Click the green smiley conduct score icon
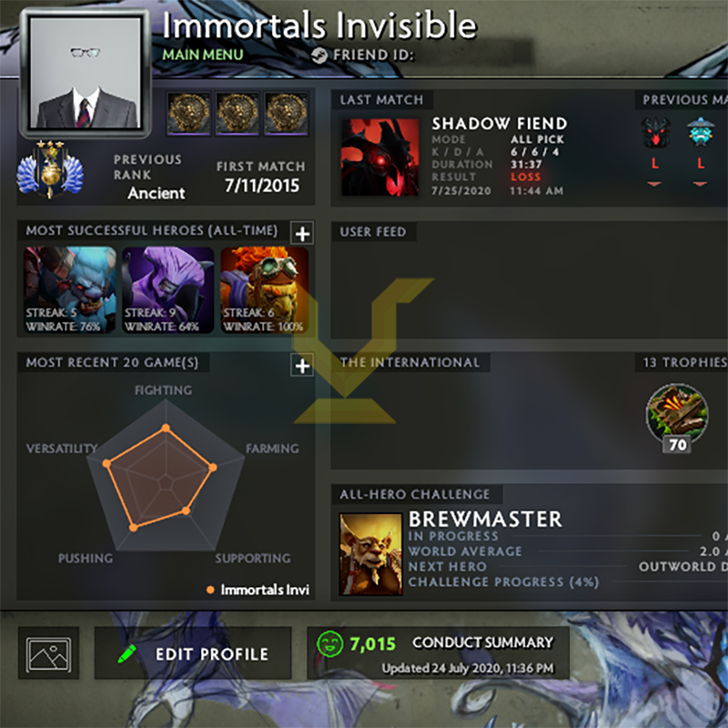 coord(329,644)
